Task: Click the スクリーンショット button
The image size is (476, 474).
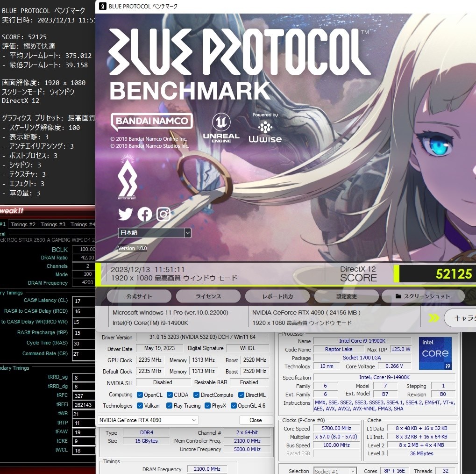Action: [423, 296]
